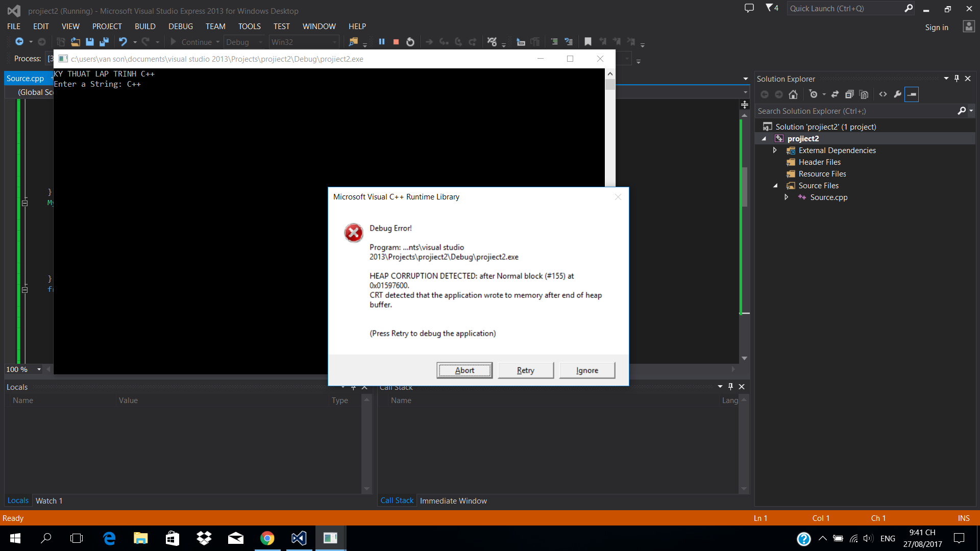The image size is (980, 551).
Task: Toggle Sync with Active Document icon
Action: click(x=835, y=94)
